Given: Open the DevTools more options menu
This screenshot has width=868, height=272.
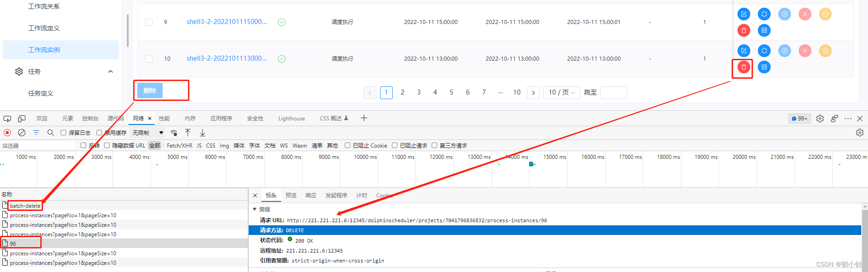Looking at the screenshot, I should (x=848, y=119).
